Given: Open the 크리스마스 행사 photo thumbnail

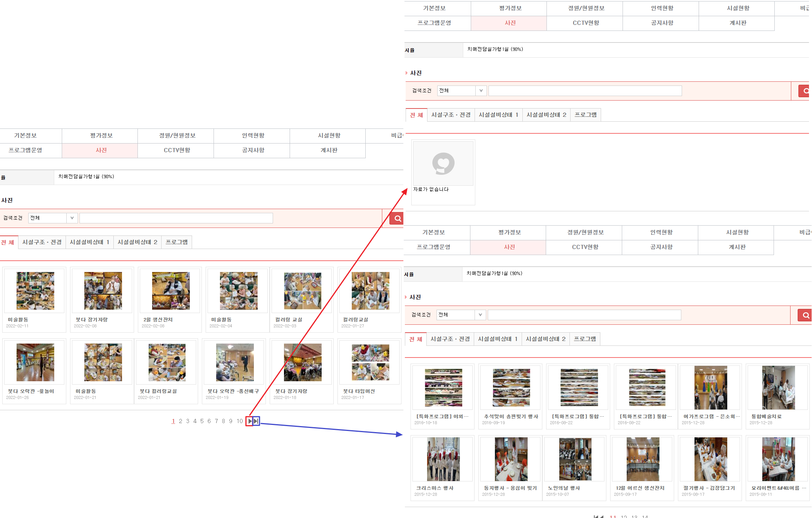Looking at the screenshot, I should tap(443, 459).
